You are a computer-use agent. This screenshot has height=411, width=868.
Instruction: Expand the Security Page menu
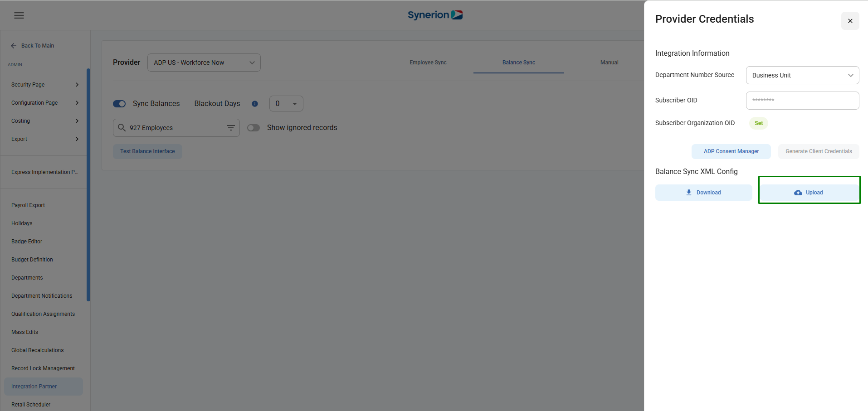(44, 85)
